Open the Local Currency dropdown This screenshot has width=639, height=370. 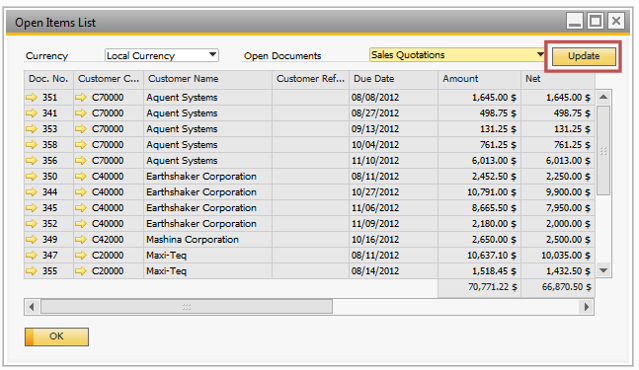pyautogui.click(x=162, y=55)
